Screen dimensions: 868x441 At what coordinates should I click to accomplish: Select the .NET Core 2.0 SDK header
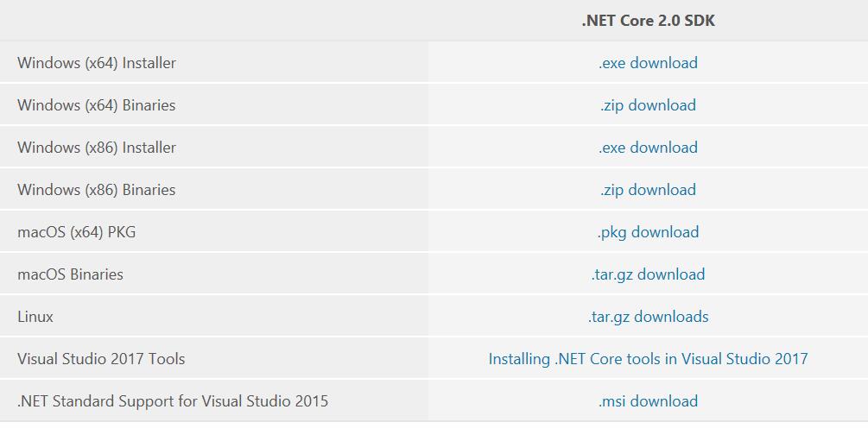[648, 21]
